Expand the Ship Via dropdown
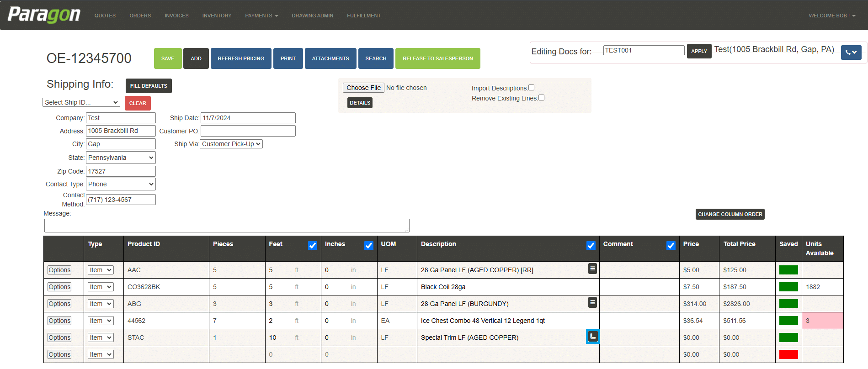The height and width of the screenshot is (369, 868). 231,144
